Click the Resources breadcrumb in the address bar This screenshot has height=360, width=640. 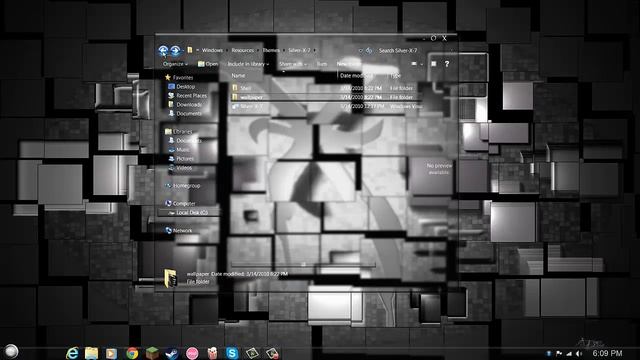pos(242,50)
